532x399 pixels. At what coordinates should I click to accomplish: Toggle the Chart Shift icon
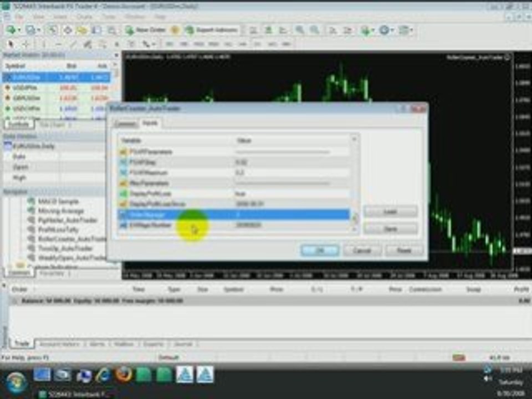tap(348, 30)
